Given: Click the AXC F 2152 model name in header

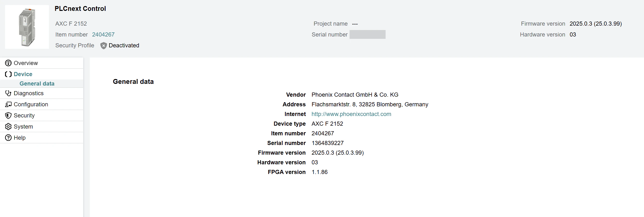Looking at the screenshot, I should tap(71, 23).
